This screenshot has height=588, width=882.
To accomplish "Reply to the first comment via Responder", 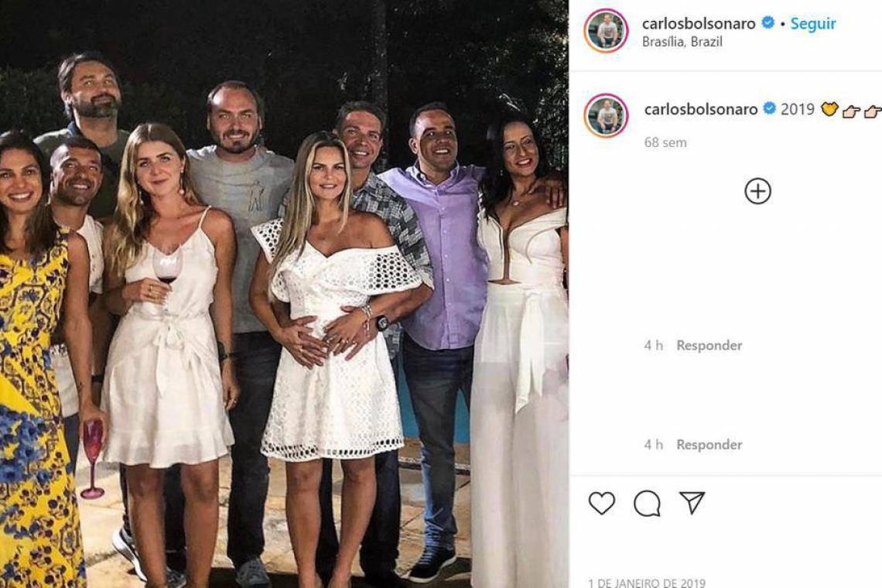I will coord(709,345).
